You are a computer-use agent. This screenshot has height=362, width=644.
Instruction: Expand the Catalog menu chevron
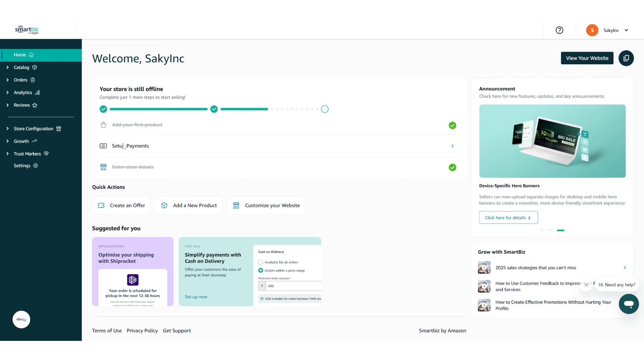[x=7, y=67]
